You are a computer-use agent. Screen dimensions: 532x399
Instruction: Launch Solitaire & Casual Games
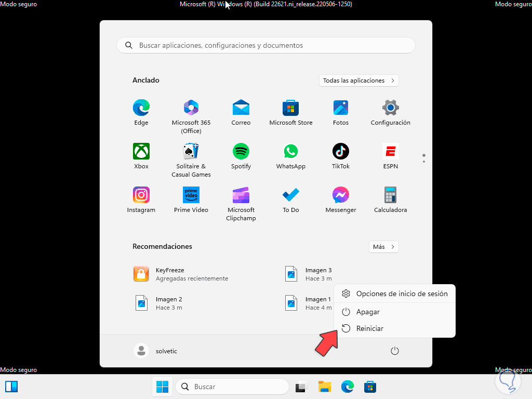tap(191, 151)
